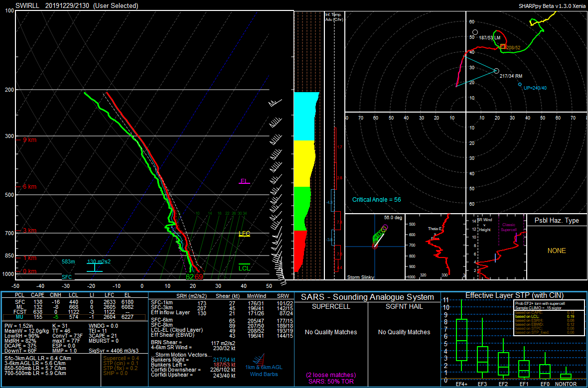588x388 pixels.
Task: Click the cyan wind speed bar segment
Action: point(305,116)
